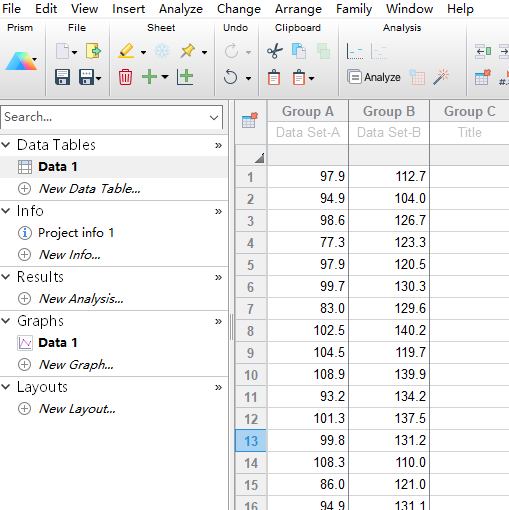509x510 pixels.
Task: Click the Redo icon
Action: 231,51
